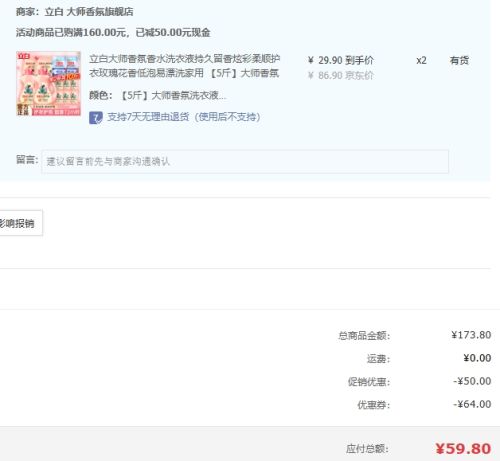The height and width of the screenshot is (461, 500).
Task: Click the 总商品金额 ¥173.80 amount
Action: (471, 335)
